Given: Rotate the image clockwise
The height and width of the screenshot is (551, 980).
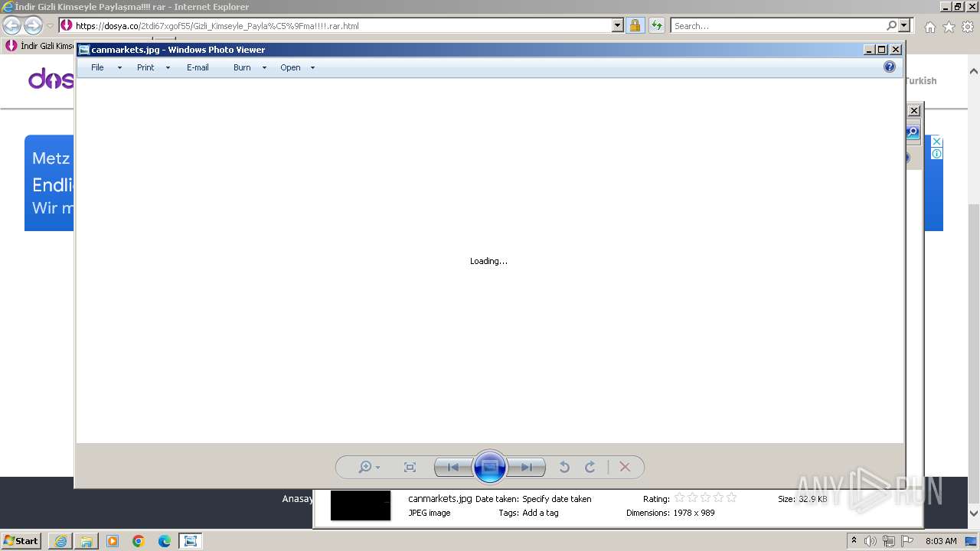Looking at the screenshot, I should click(x=590, y=467).
